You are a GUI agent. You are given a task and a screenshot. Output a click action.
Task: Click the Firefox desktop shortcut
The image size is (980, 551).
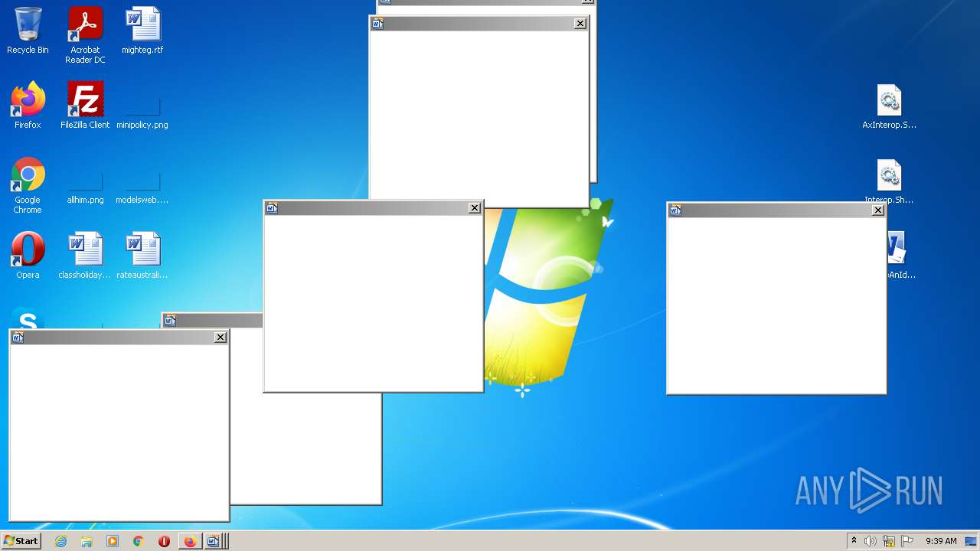click(28, 106)
